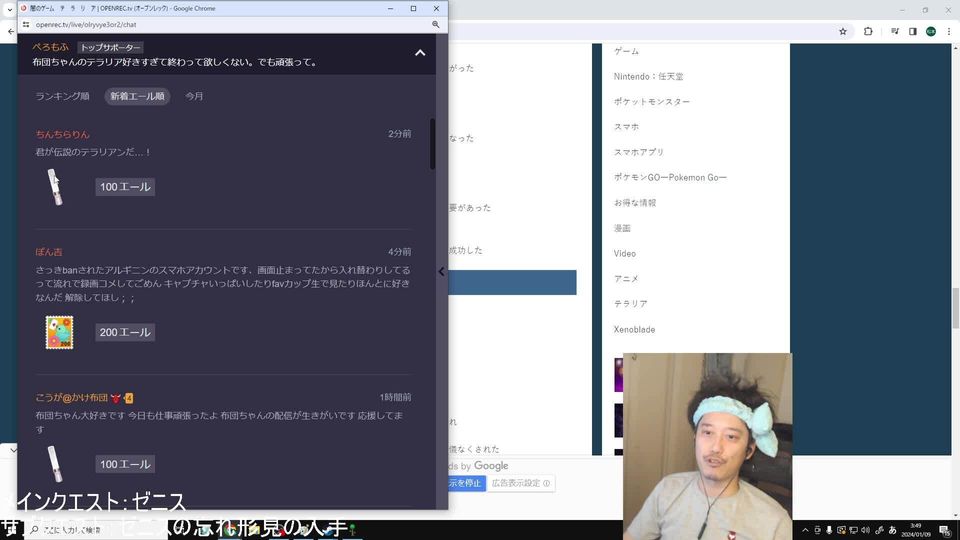This screenshot has width=960, height=540.
Task: Bookmark the page with star icon
Action: 842,31
